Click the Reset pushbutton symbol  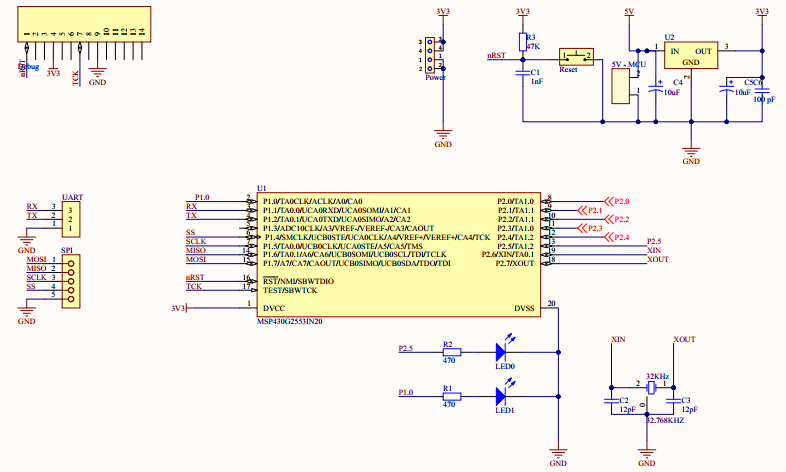(x=576, y=57)
